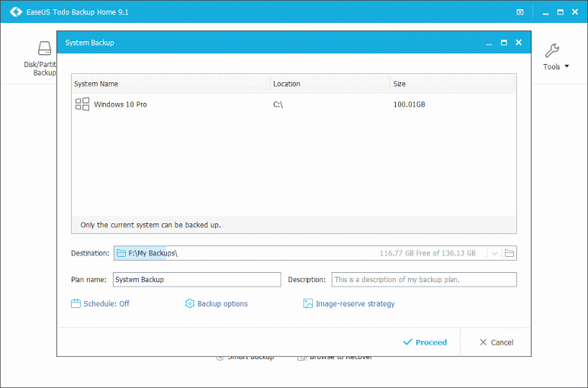Viewport: 588px width, 388px height.
Task: Open the Image-reserve strategy link
Action: click(x=355, y=303)
